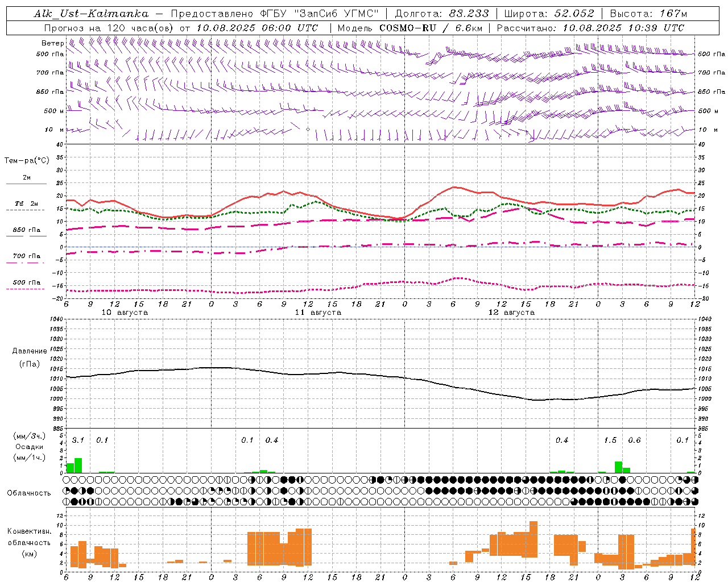Screen dimensions: 728x582
Task: Click the "(км)" unit under convective cloud label
Action: [x=29, y=553]
